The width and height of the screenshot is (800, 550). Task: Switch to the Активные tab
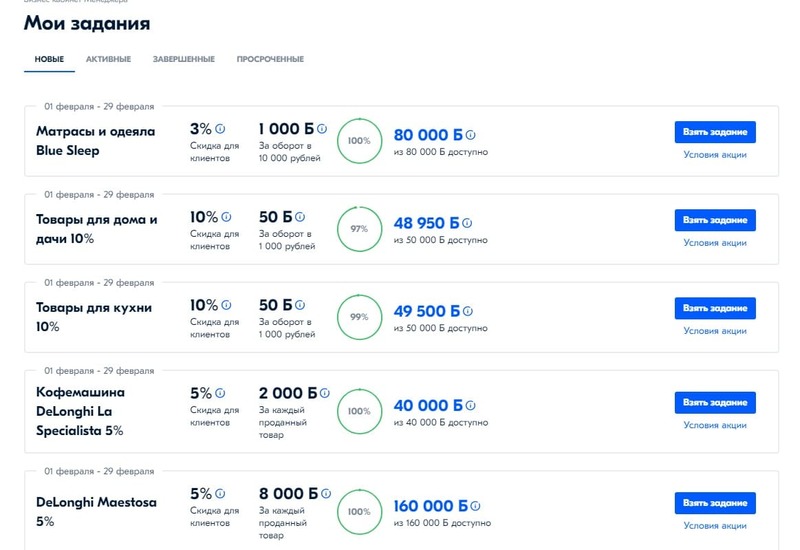coord(108,59)
